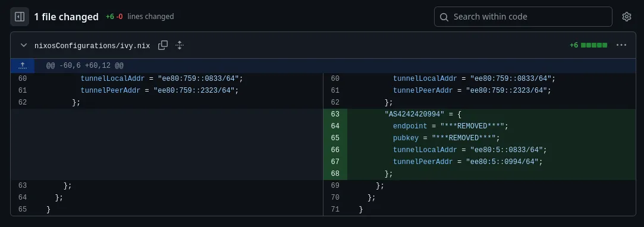Open diff view settings gear
The height and width of the screenshot is (227, 644).
click(x=626, y=17)
